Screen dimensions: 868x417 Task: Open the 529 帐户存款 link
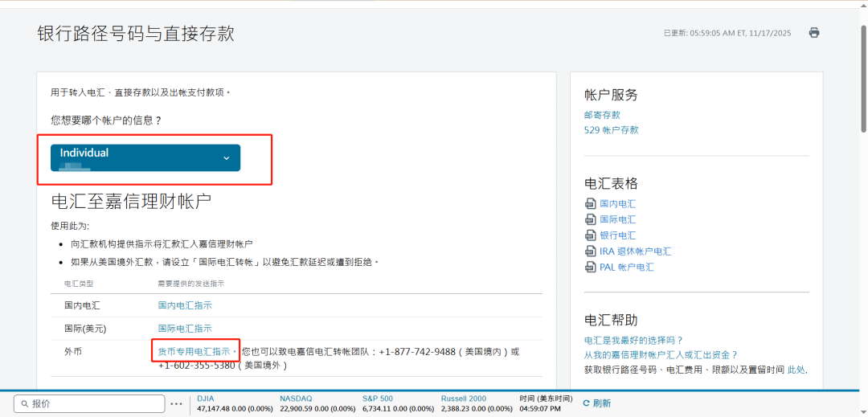(x=611, y=130)
